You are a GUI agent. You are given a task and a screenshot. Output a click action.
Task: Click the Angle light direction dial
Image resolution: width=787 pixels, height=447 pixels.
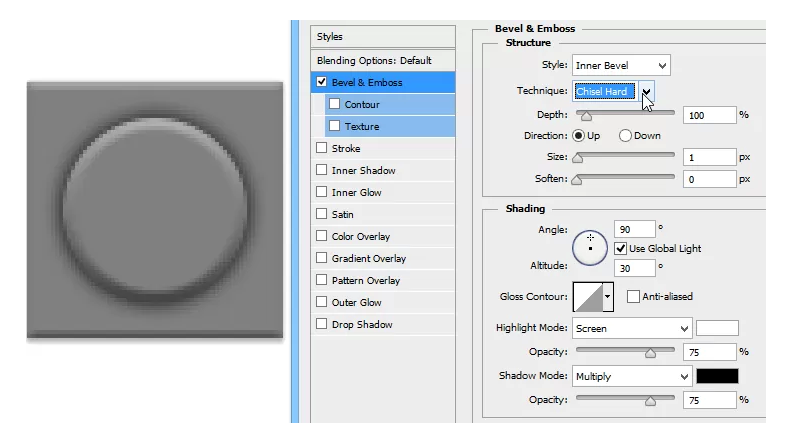[590, 246]
